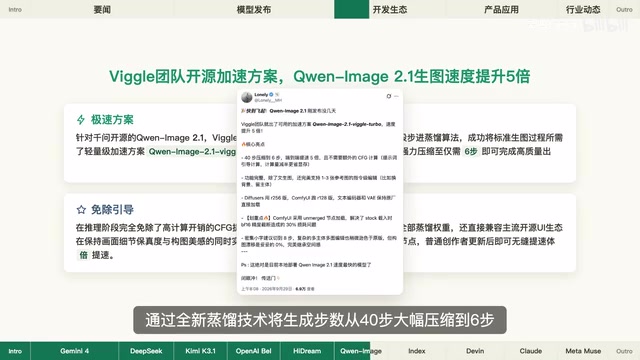The height and width of the screenshot is (360, 640).
Task: Click the tweet card showing Lonely's post
Action: pos(320,192)
